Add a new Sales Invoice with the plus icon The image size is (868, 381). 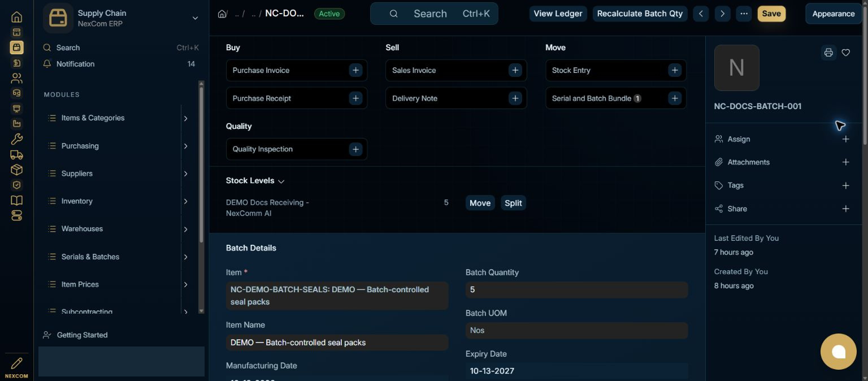click(x=515, y=70)
